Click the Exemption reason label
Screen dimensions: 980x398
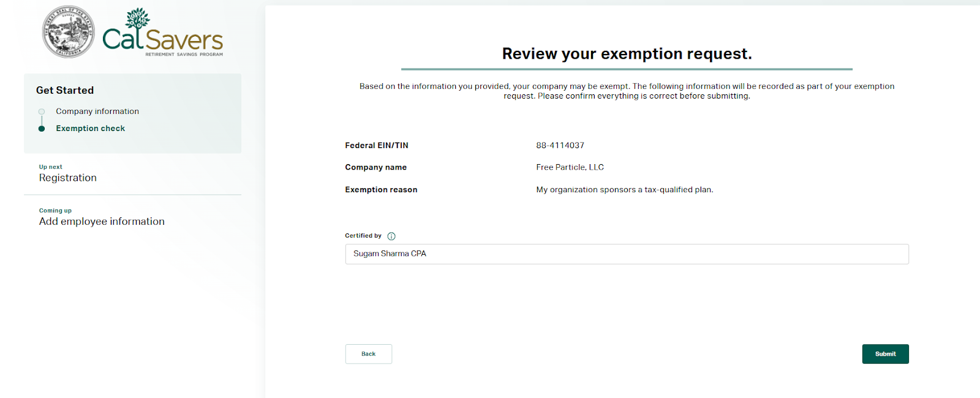click(381, 190)
